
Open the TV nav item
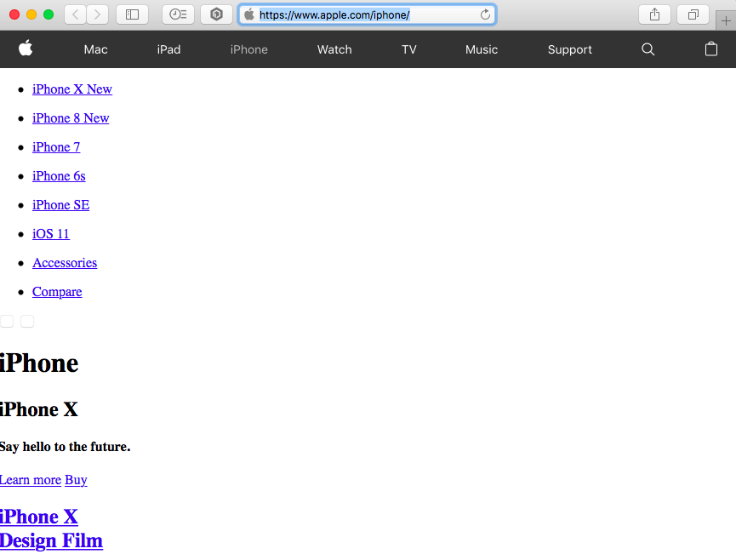click(x=408, y=49)
